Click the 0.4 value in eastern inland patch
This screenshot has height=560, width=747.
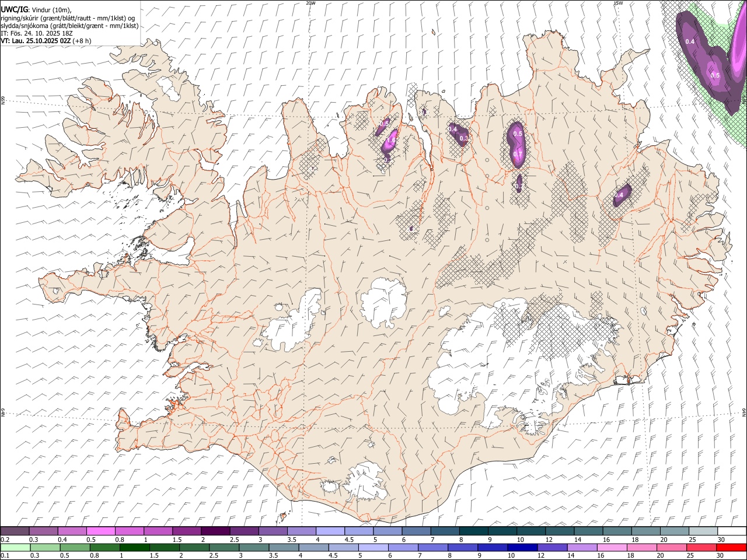(619, 195)
